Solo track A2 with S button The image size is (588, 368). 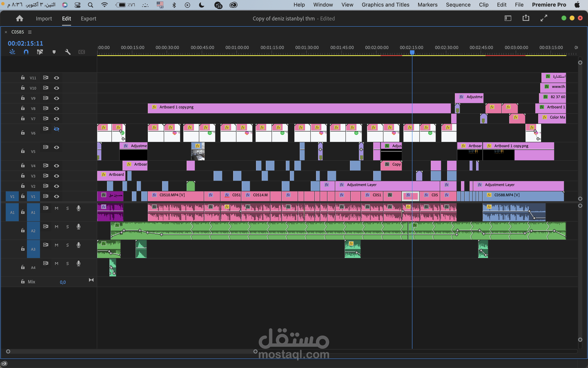click(x=68, y=227)
